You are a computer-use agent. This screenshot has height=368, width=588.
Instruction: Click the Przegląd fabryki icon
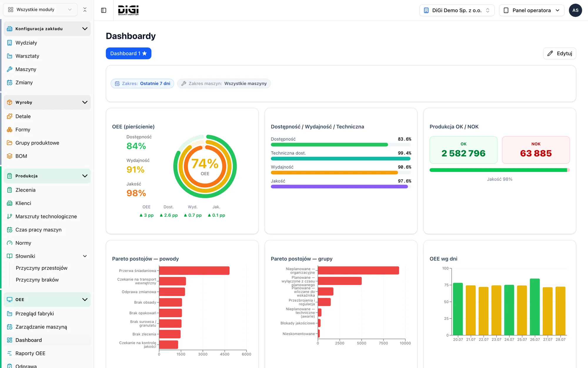pos(10,314)
